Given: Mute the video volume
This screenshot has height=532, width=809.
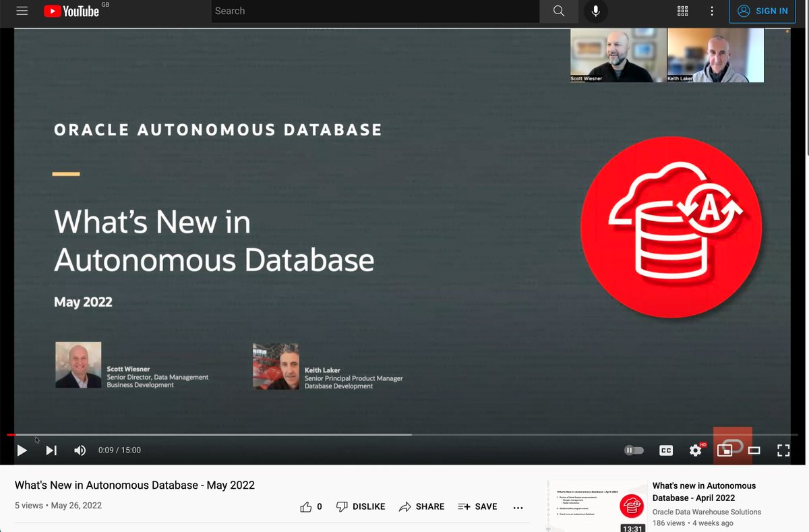Looking at the screenshot, I should (80, 450).
